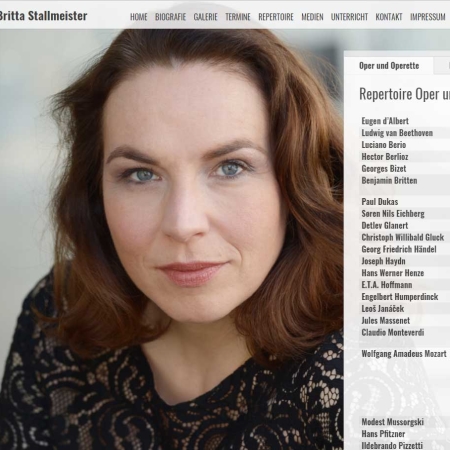Screen dimensions: 450x450
Task: Open the REPERTOIRE menu item
Action: point(276,17)
